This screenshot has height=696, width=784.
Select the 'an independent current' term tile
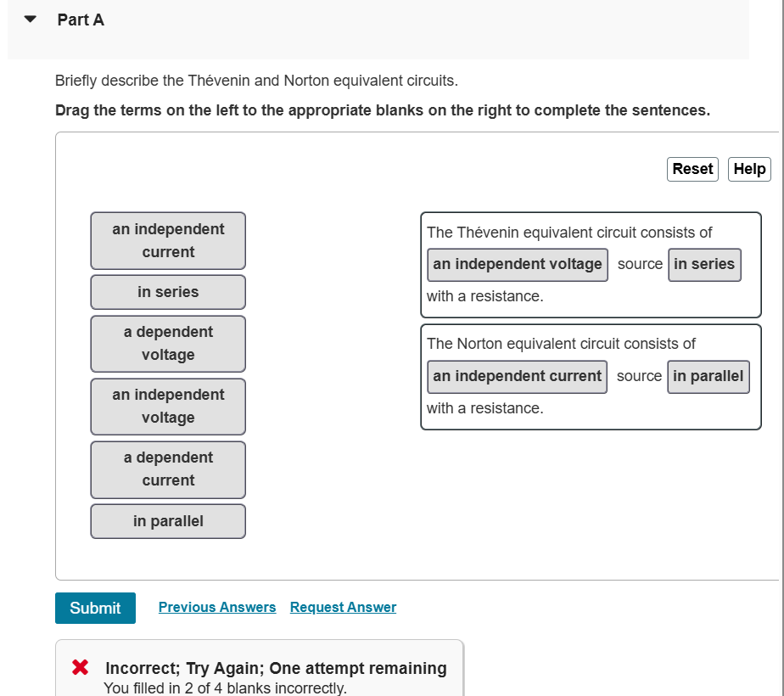pyautogui.click(x=167, y=240)
